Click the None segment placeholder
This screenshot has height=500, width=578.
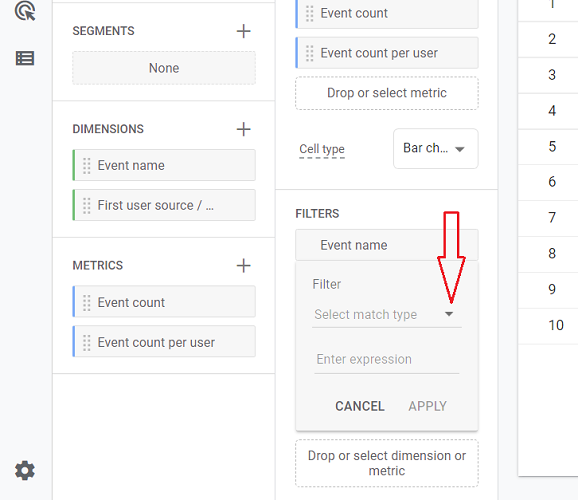164,68
